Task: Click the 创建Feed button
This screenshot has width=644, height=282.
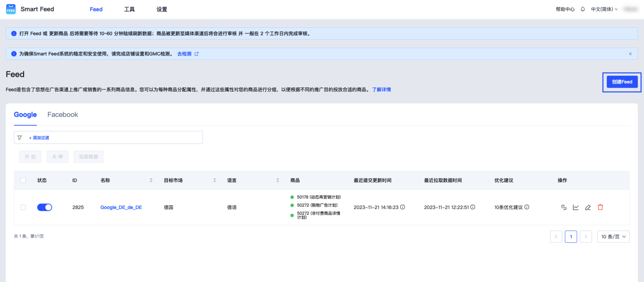Action: click(x=622, y=82)
